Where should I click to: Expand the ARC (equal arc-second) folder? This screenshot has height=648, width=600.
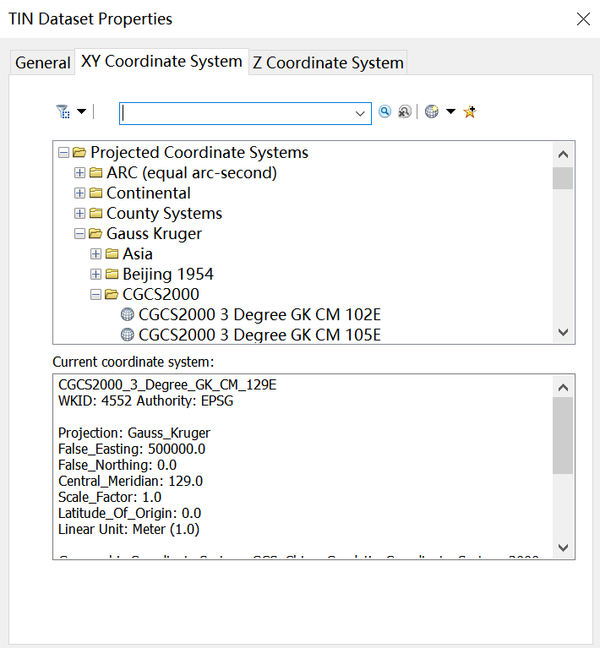pos(80,173)
